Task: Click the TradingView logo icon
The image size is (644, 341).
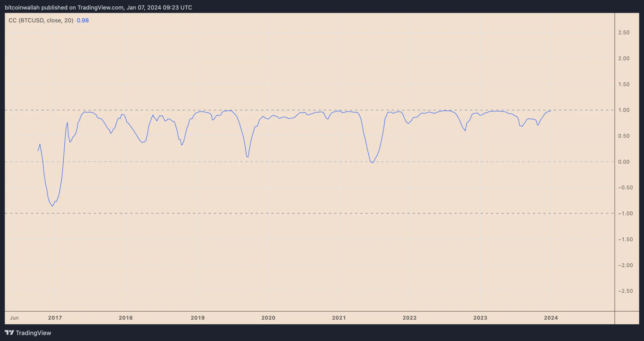Action: (9, 333)
